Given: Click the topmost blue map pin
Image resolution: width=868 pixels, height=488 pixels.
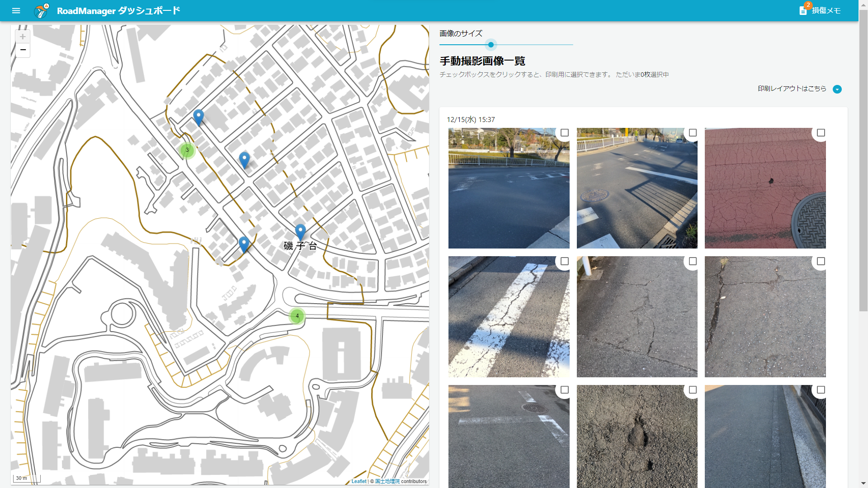Looking at the screenshot, I should 198,117.
